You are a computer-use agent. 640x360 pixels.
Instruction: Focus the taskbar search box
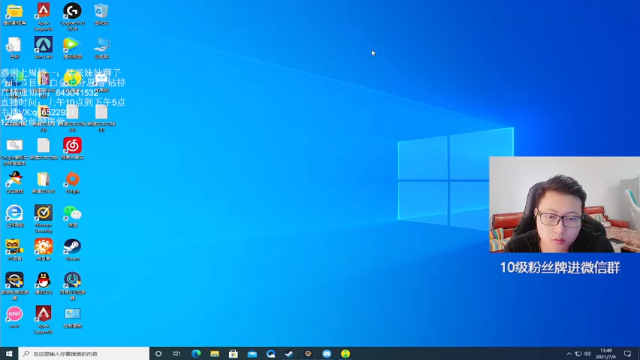84,353
